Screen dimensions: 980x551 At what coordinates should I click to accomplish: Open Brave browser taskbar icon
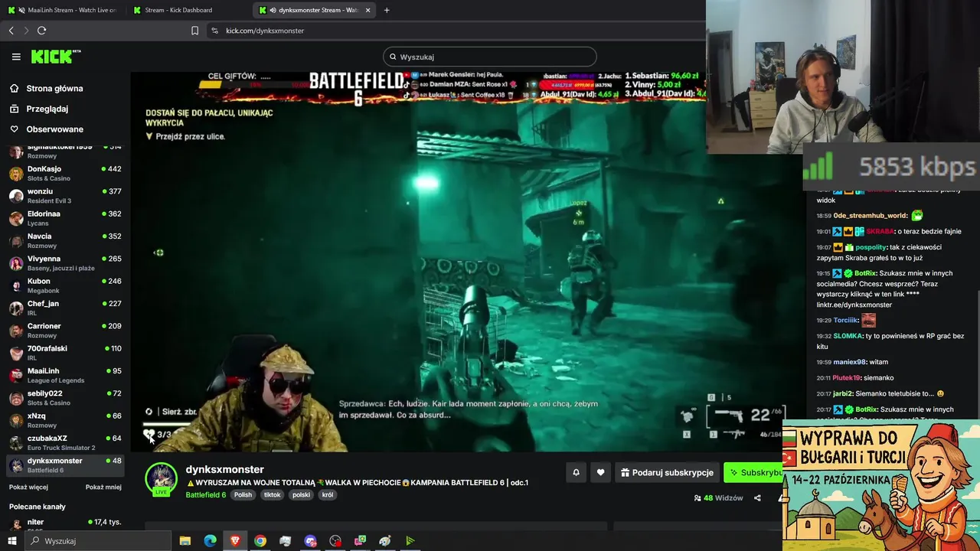click(x=235, y=541)
